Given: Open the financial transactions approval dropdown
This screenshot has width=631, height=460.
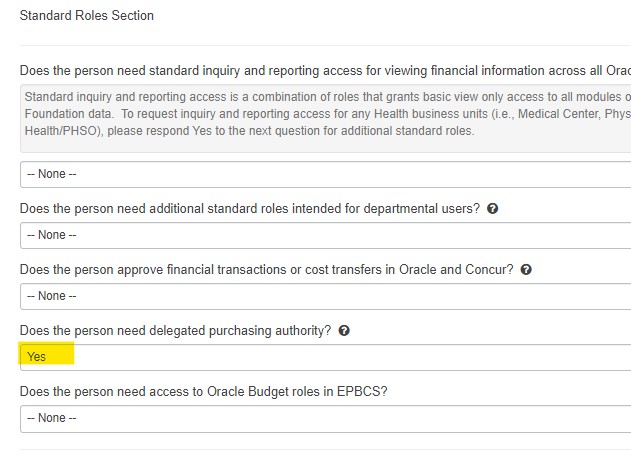Looking at the screenshot, I should pyautogui.click(x=325, y=296).
